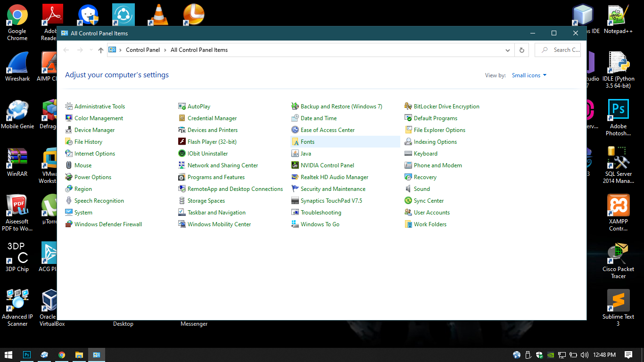Image resolution: width=644 pixels, height=362 pixels.
Task: Open Windows Defender Firewall icon
Action: (69, 224)
